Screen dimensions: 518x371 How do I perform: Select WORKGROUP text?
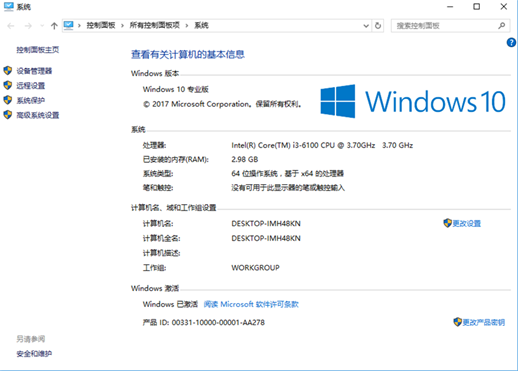255,268
